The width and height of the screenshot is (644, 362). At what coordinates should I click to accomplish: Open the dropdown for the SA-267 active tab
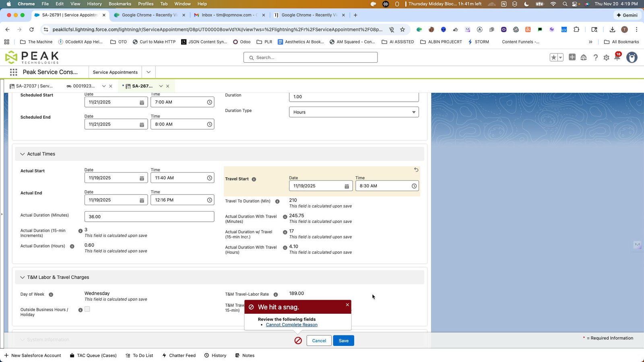[x=161, y=86]
